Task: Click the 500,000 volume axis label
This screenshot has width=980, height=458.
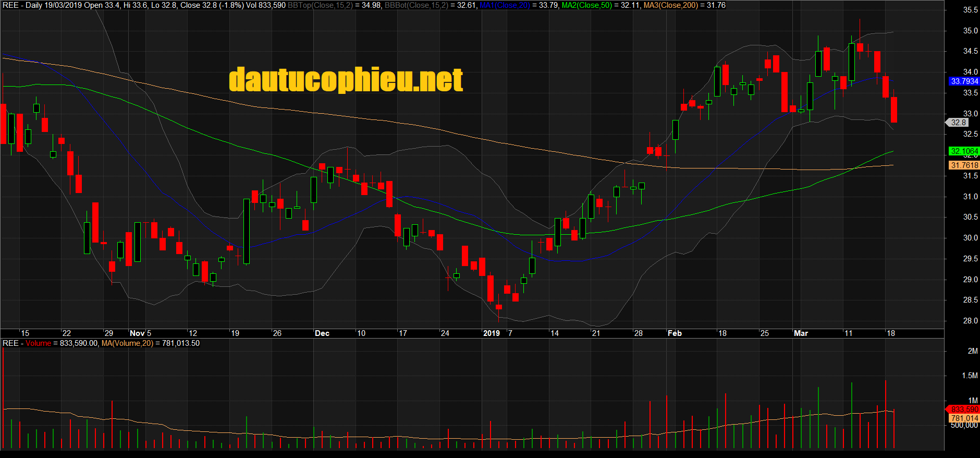Action: (964, 425)
